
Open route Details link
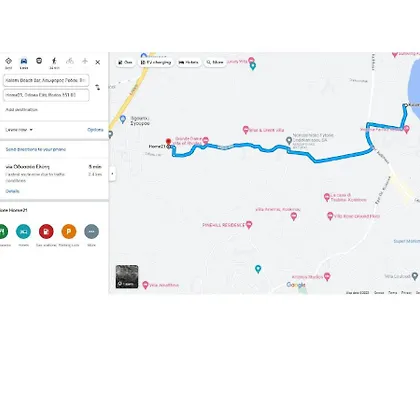pyautogui.click(x=12, y=191)
